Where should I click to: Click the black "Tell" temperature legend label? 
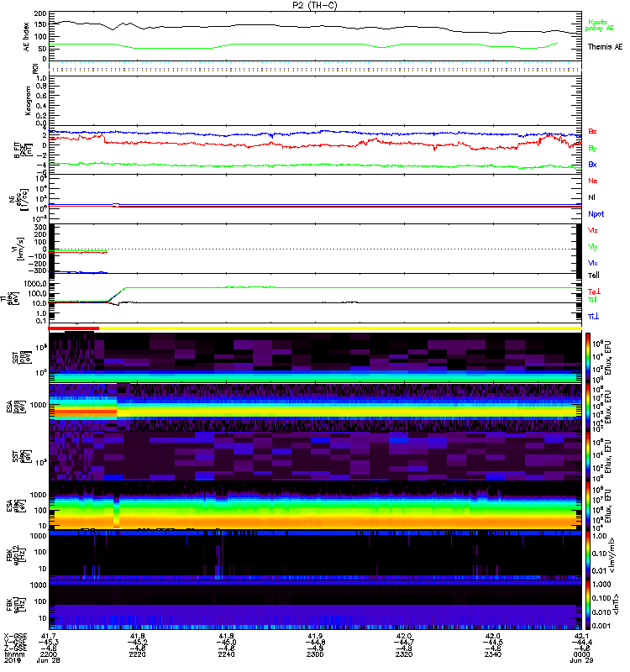pos(594,276)
